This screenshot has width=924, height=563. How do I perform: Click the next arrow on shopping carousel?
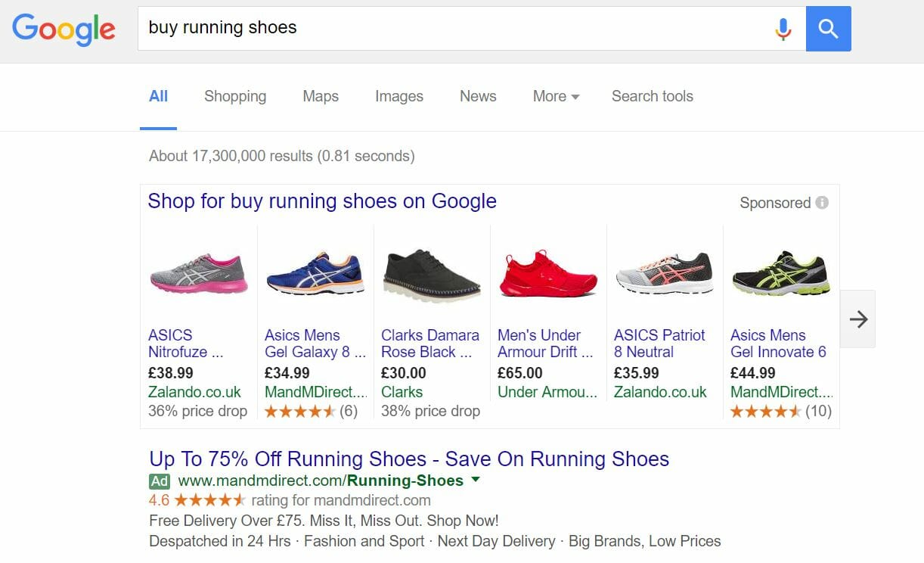coord(858,319)
